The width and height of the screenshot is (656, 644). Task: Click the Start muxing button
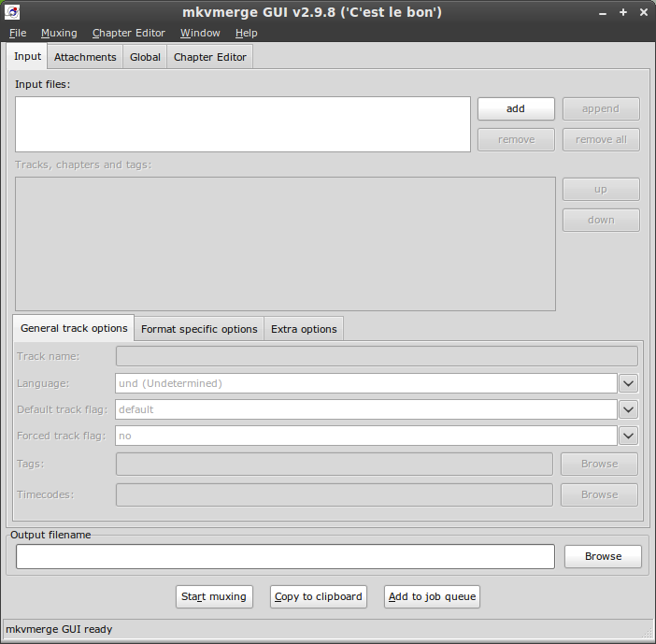click(214, 596)
